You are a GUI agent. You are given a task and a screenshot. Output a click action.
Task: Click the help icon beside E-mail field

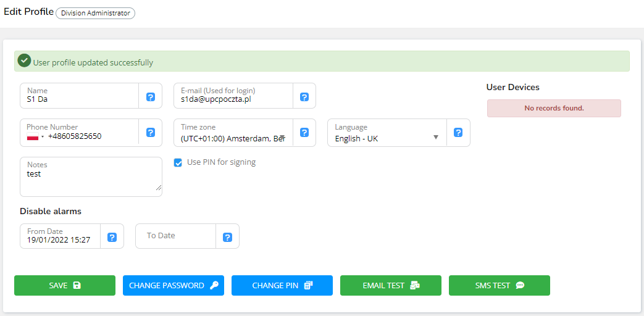click(304, 97)
